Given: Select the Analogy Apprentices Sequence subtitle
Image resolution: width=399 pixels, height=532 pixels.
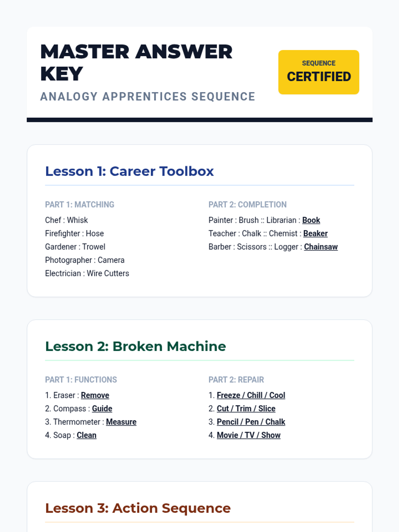Looking at the screenshot, I should (x=148, y=97).
